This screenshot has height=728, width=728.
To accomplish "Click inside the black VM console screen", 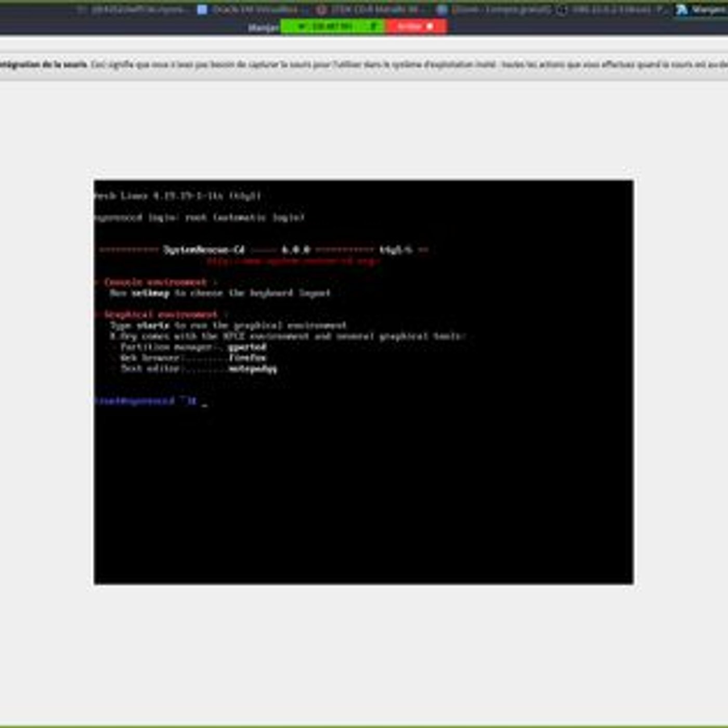I will click(363, 382).
